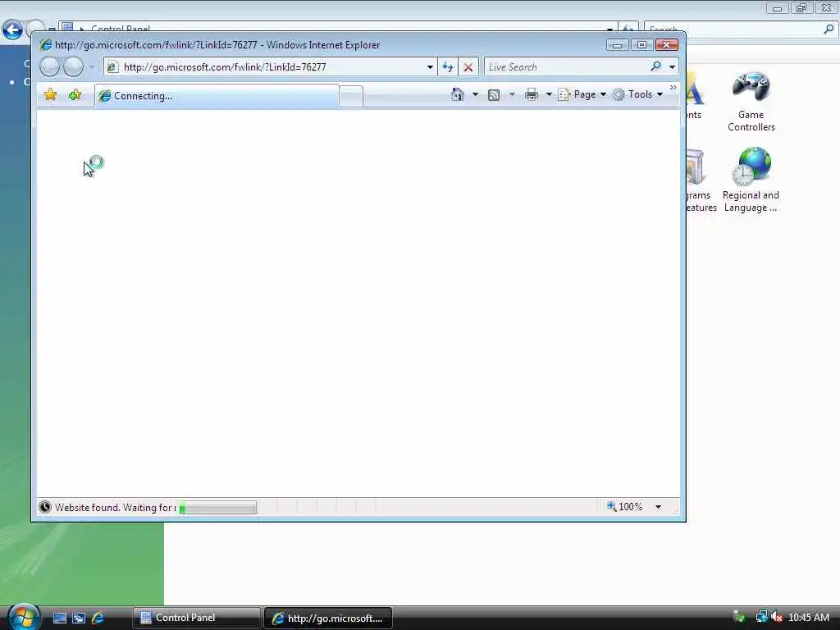Click the network tray icon

761,617
